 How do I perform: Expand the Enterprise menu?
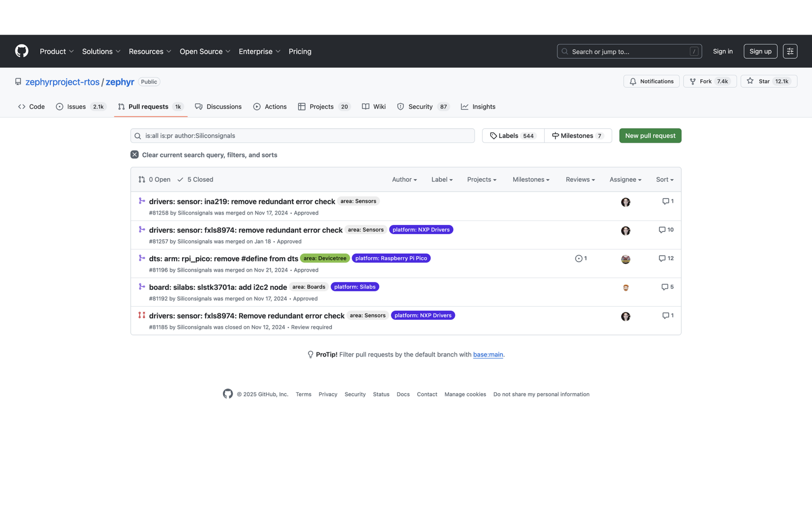click(x=260, y=51)
